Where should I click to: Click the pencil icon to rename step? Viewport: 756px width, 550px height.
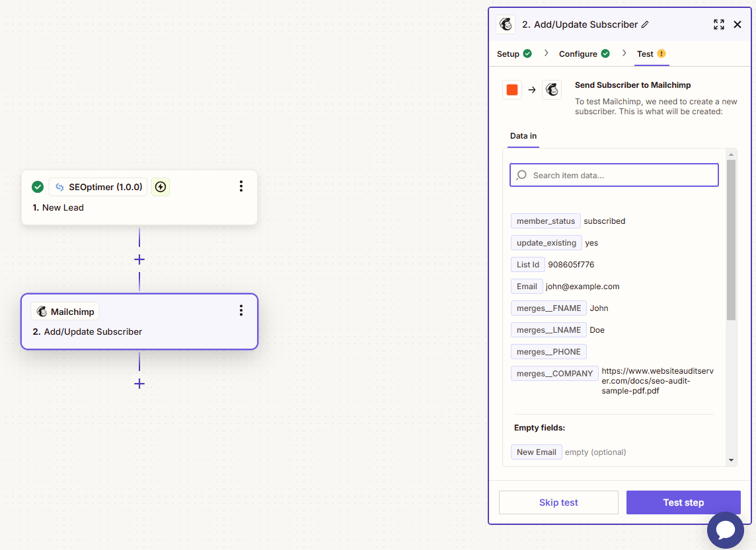tap(645, 24)
